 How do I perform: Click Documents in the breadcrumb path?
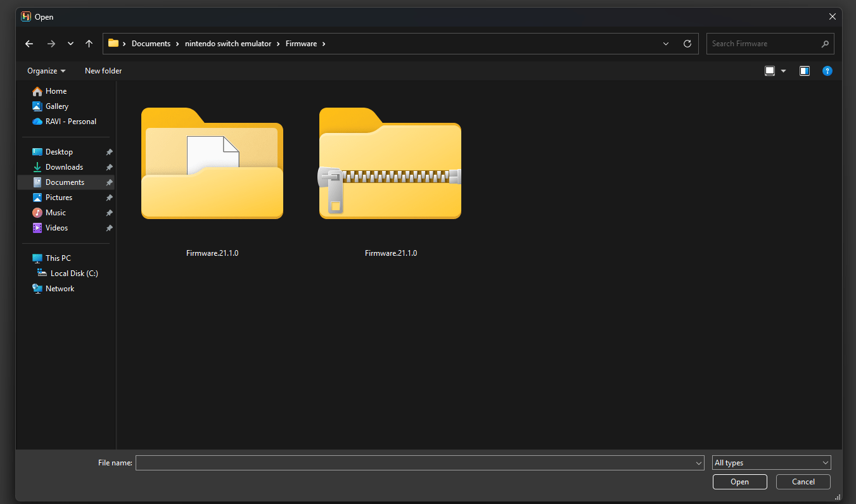(151, 43)
